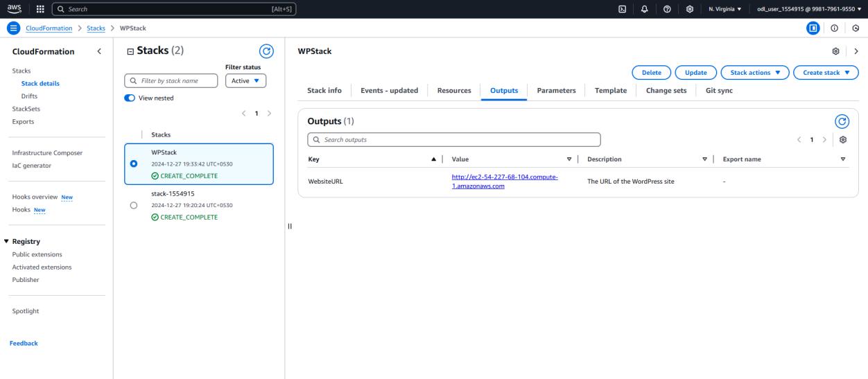
Task: Open Outputs table preferences gear
Action: (x=842, y=139)
